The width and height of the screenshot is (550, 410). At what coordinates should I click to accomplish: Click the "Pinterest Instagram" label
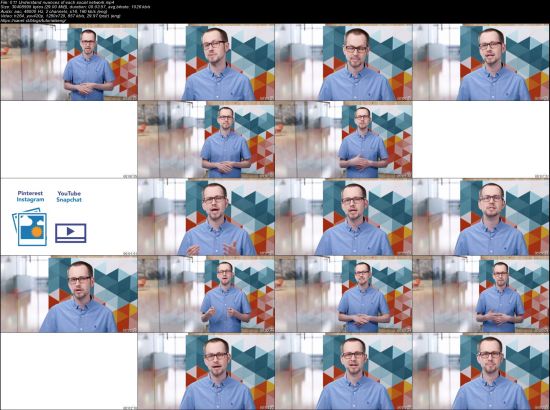click(31, 196)
